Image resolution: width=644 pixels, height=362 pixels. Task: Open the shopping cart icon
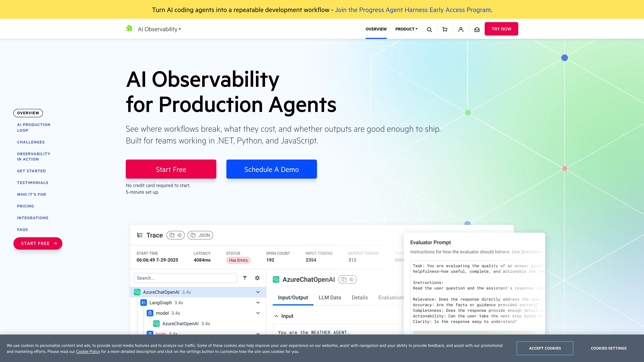(x=445, y=29)
